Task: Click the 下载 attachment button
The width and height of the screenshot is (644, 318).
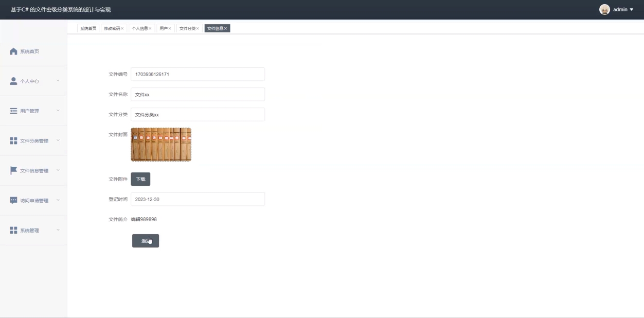Action: tap(140, 179)
